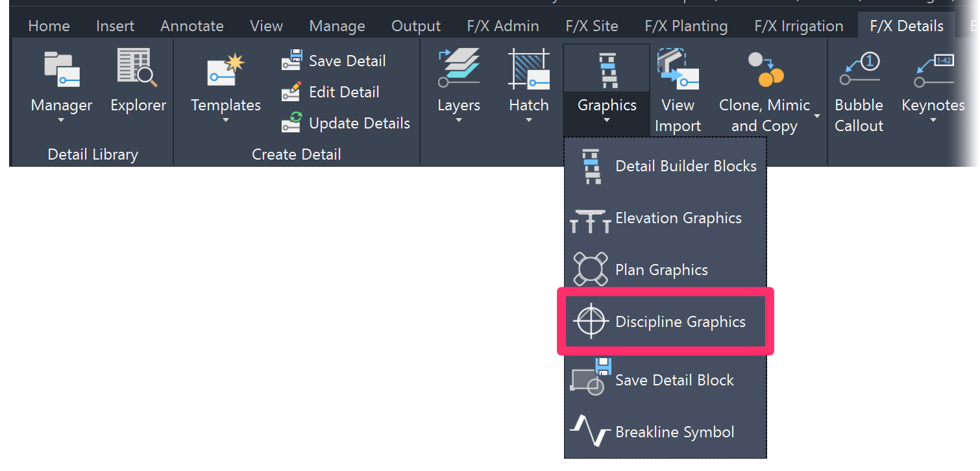This screenshot has height=471, width=980.
Task: Open the Detail Manager icon
Action: pyautogui.click(x=62, y=69)
